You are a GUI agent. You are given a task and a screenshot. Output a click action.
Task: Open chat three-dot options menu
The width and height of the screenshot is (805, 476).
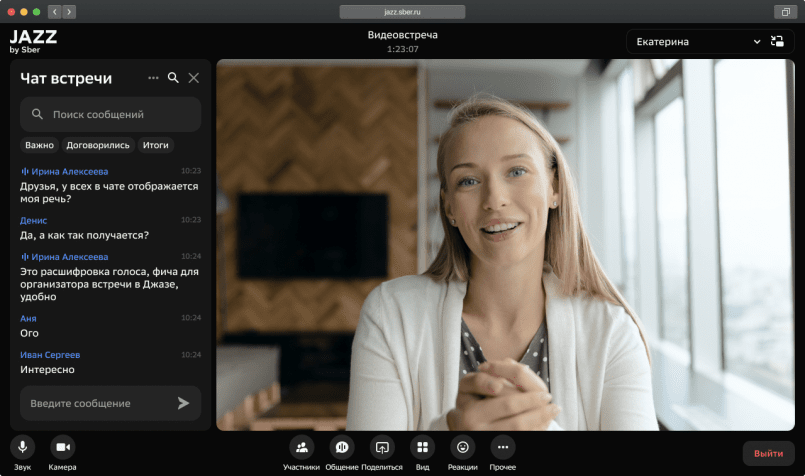click(153, 78)
